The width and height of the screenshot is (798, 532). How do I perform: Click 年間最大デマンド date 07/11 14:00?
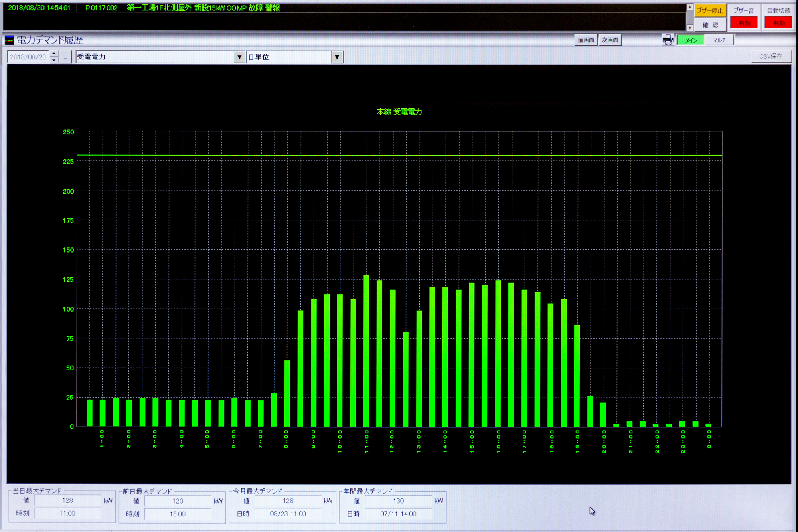pos(398,514)
